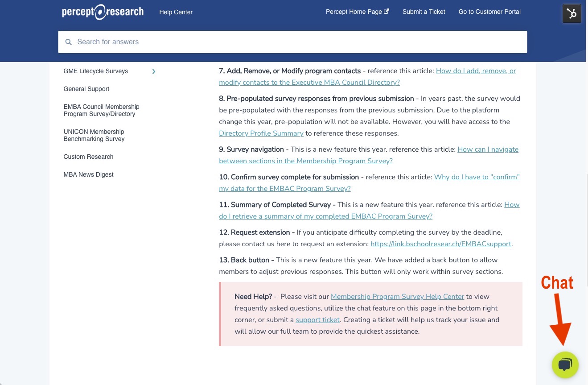Open article on navigating between survey sections
The height and width of the screenshot is (385, 588).
point(369,155)
